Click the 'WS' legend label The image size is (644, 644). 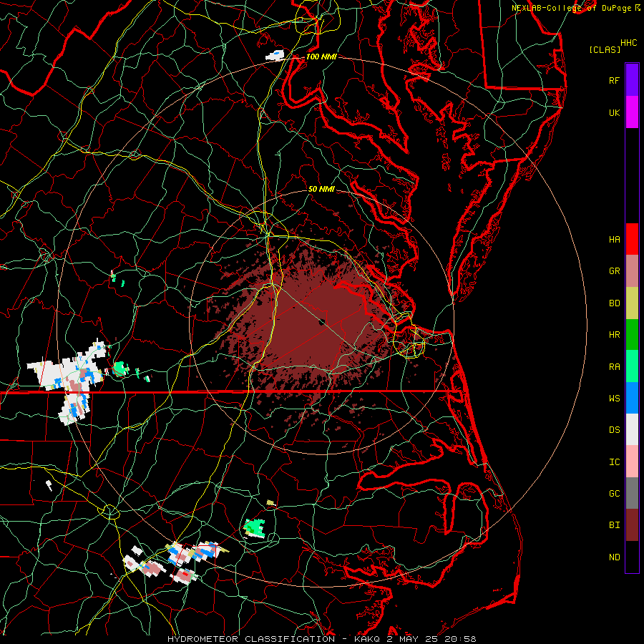pos(614,399)
